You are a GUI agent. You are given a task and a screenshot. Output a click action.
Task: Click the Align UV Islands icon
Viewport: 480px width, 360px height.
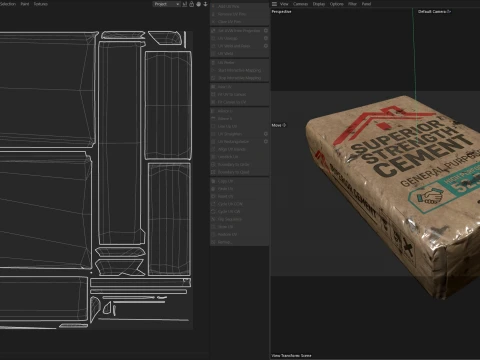(x=214, y=149)
